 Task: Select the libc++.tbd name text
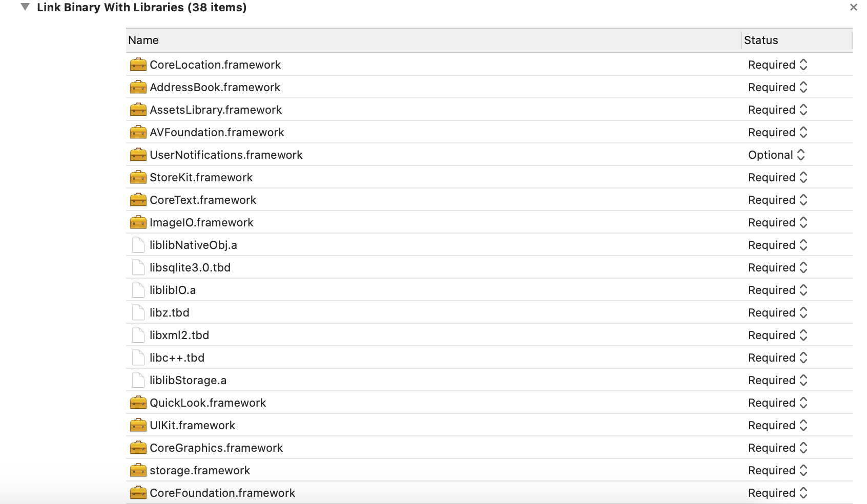[177, 358]
